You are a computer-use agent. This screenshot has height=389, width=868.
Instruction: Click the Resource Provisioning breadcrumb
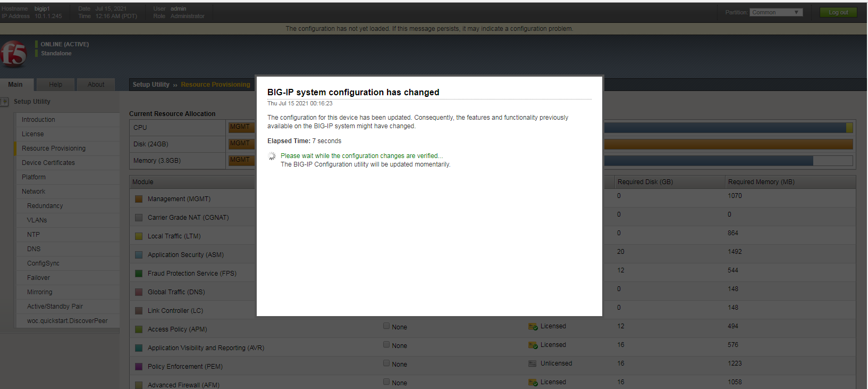[215, 85]
